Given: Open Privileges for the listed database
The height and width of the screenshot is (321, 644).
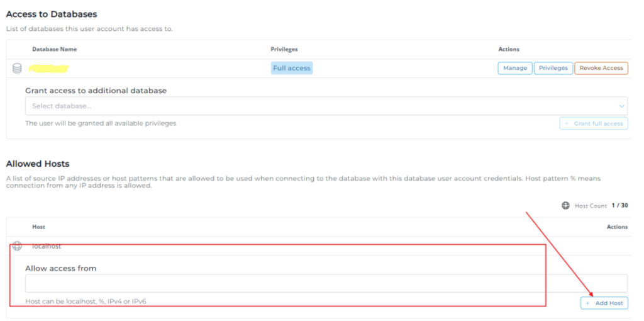Looking at the screenshot, I should pos(553,68).
